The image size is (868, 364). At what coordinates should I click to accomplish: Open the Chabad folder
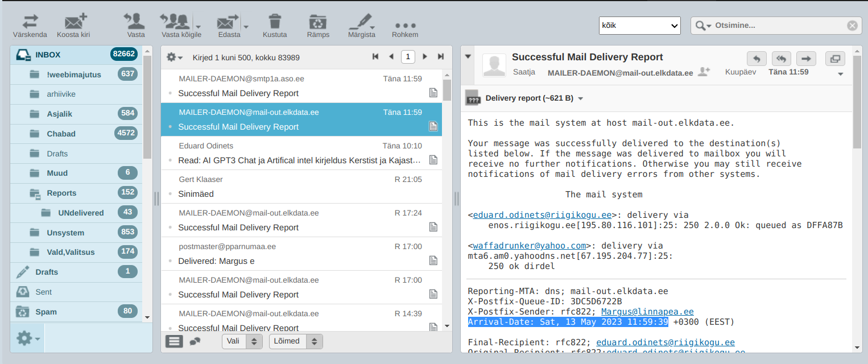pos(76,134)
